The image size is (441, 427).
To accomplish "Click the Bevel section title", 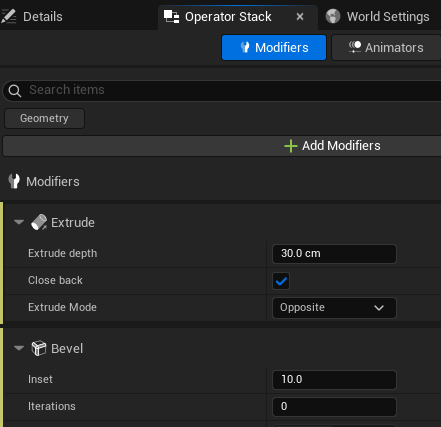I will (x=67, y=349).
